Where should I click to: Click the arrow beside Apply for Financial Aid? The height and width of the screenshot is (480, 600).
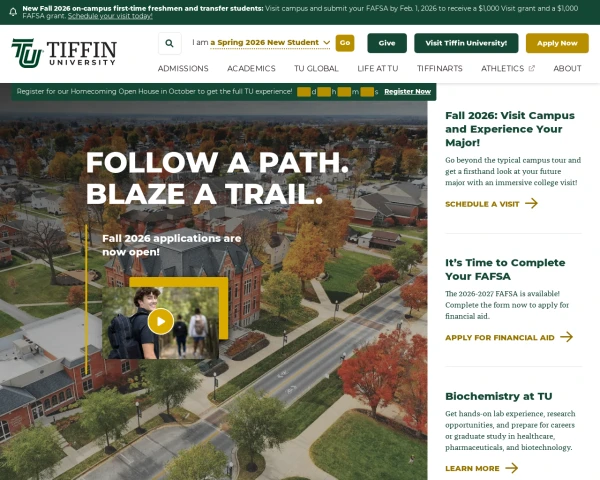(x=566, y=337)
